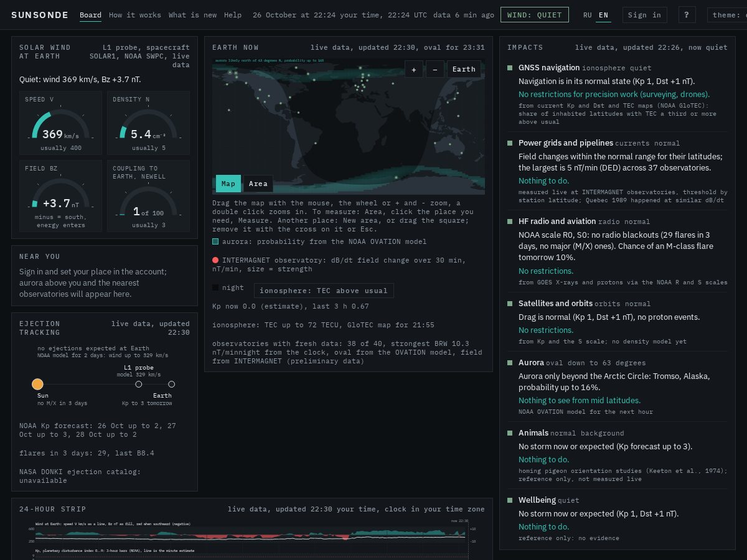Image resolution: width=747 pixels, height=560 pixels.
Task: Select the Earth circle on ejection track
Action: pyautogui.click(x=172, y=385)
